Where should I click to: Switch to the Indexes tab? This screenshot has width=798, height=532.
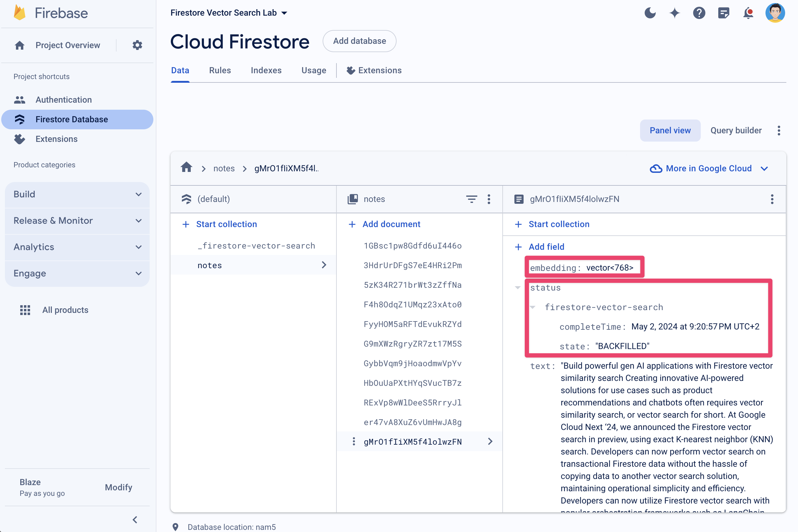tap(266, 71)
